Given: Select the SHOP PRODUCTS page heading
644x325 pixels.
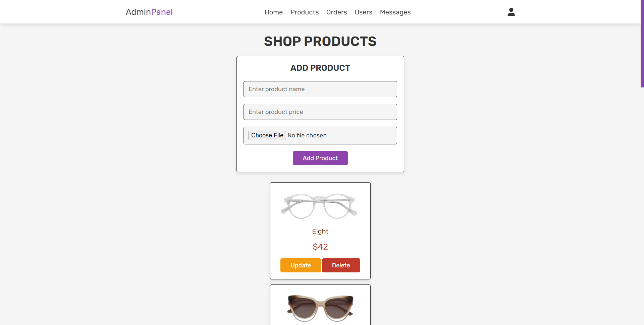Looking at the screenshot, I should click(320, 41).
